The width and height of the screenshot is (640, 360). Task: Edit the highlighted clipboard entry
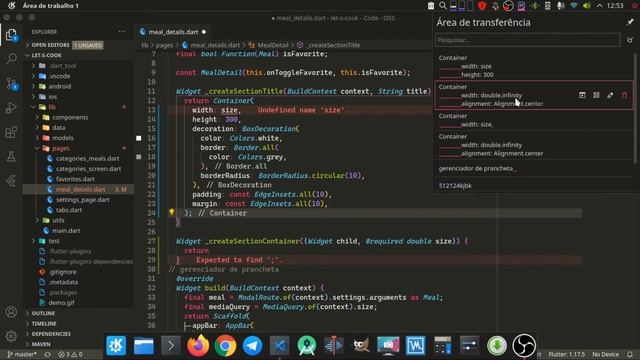pos(610,95)
